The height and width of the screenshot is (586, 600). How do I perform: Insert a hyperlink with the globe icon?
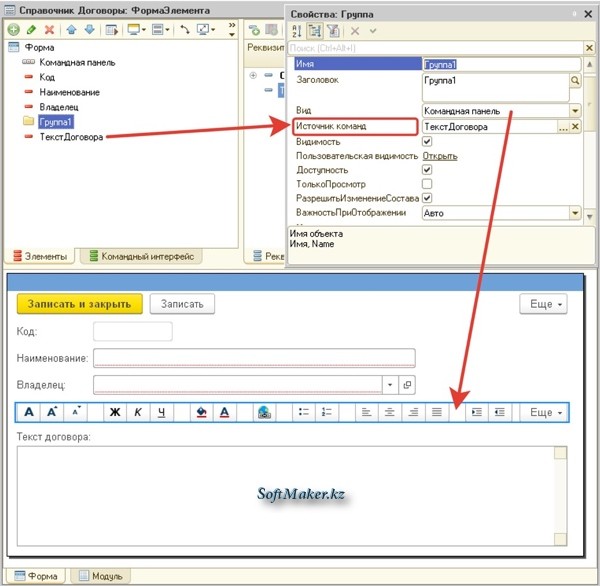coord(264,412)
